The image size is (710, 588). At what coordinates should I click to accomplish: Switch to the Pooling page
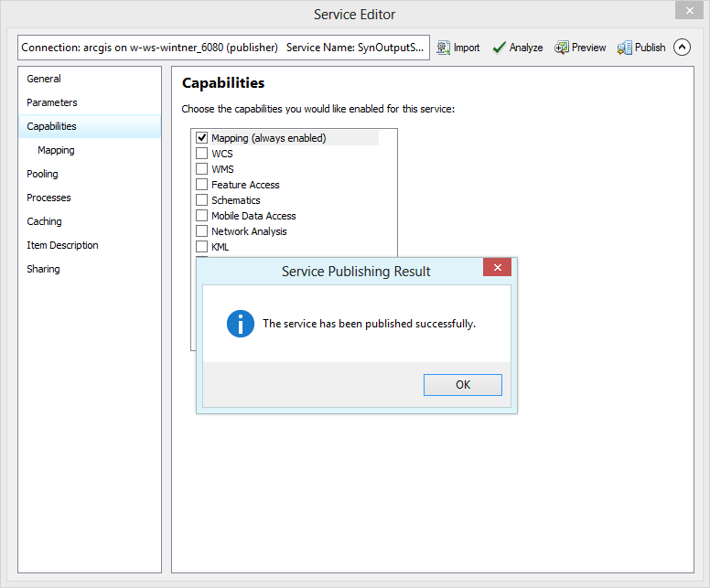click(x=90, y=174)
